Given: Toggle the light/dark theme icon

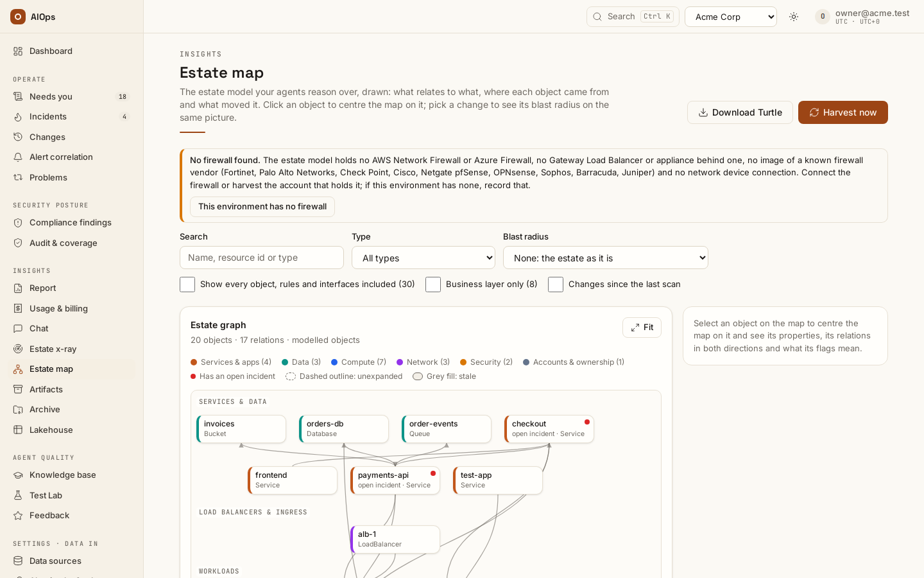Looking at the screenshot, I should [x=794, y=17].
